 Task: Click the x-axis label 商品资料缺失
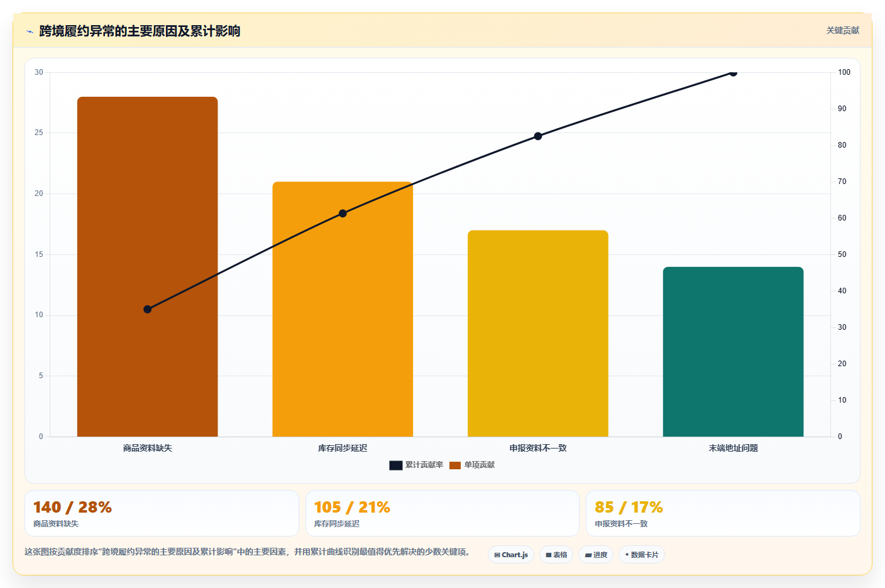tap(148, 448)
